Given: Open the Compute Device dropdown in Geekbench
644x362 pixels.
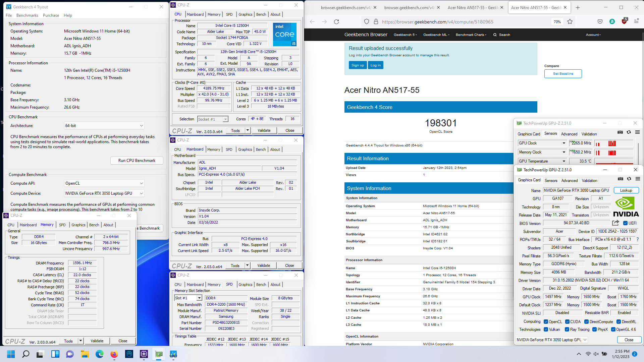Looking at the screenshot, I should [104, 193].
